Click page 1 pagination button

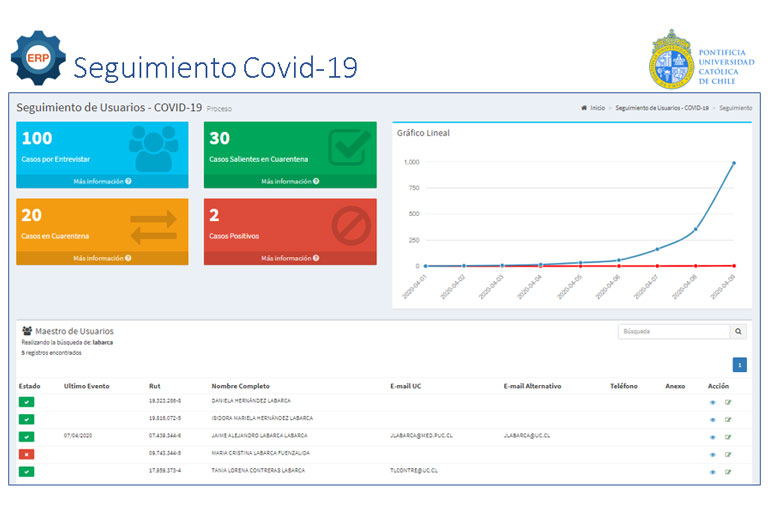pyautogui.click(x=739, y=365)
